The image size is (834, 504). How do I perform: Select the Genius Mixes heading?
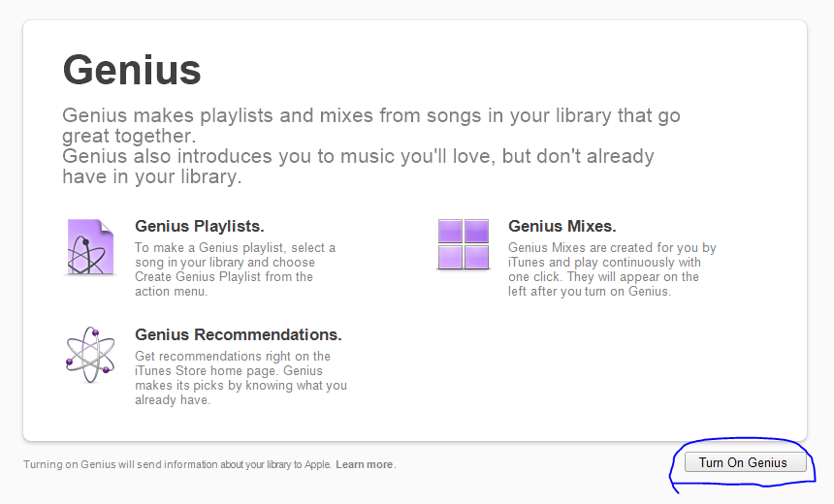point(562,226)
